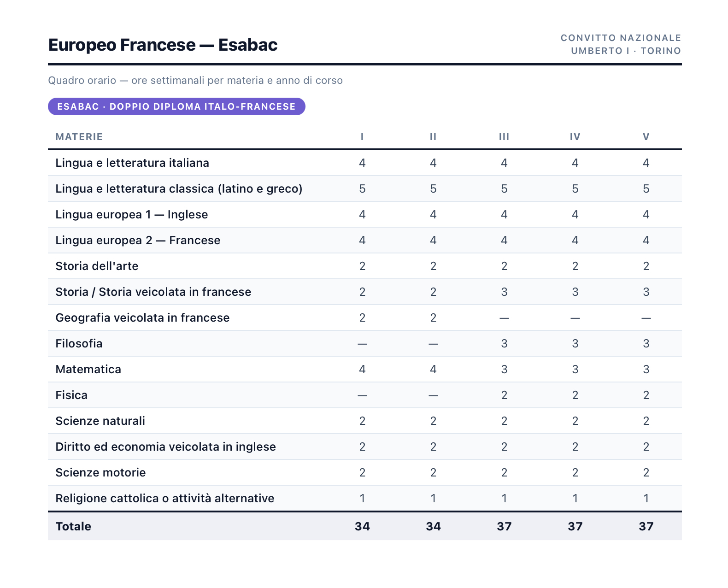Click the Totale value 34 for year II

(x=433, y=526)
